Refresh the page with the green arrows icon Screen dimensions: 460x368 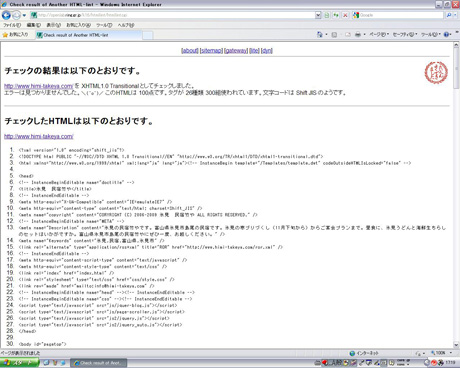[x=336, y=15]
